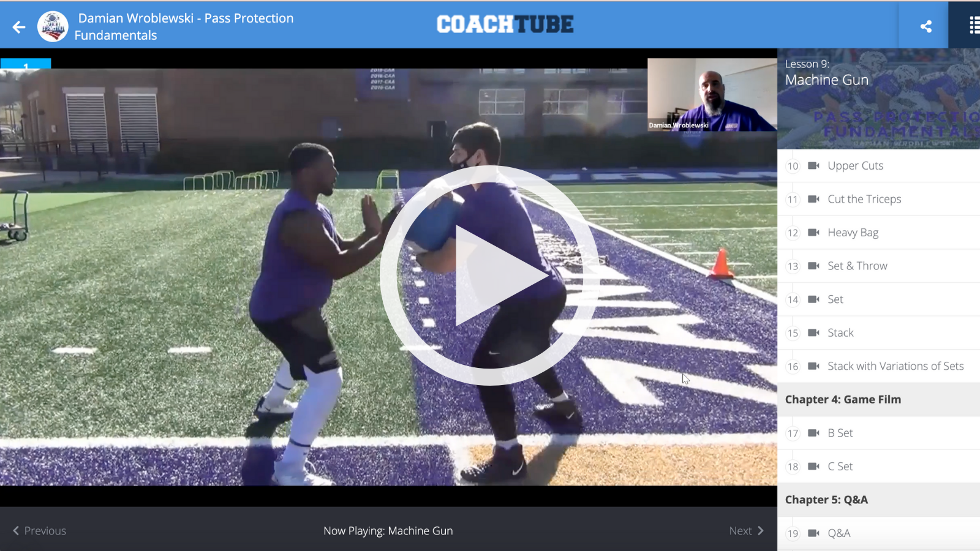
Task: Click video icon beside C Set
Action: pos(813,467)
